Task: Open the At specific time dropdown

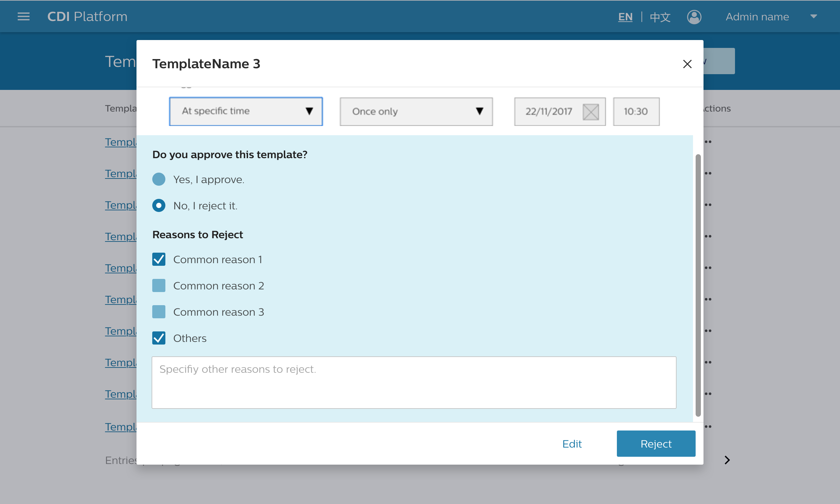Action: (x=246, y=111)
